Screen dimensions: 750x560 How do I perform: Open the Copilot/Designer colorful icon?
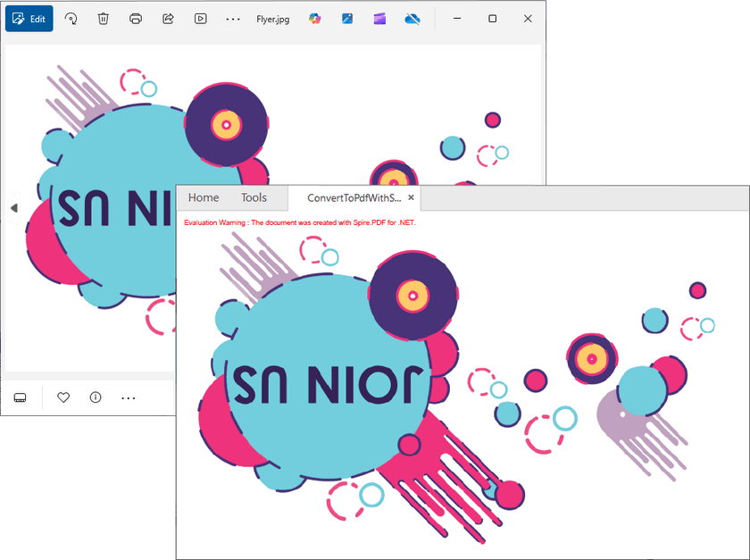pyautogui.click(x=314, y=19)
